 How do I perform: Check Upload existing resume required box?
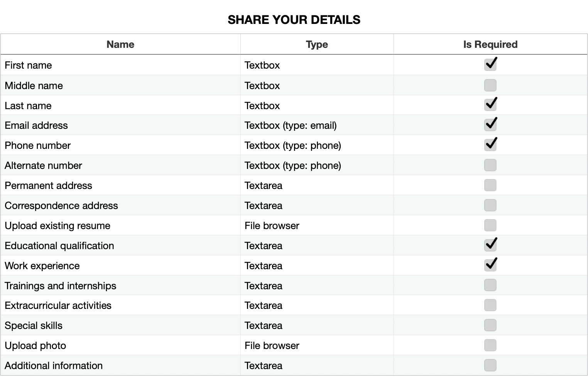click(x=490, y=225)
